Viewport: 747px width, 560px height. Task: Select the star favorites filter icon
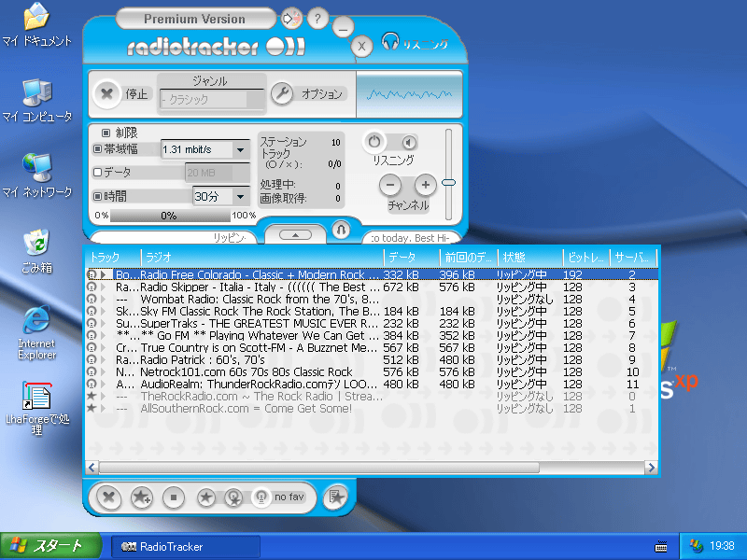pos(205,497)
